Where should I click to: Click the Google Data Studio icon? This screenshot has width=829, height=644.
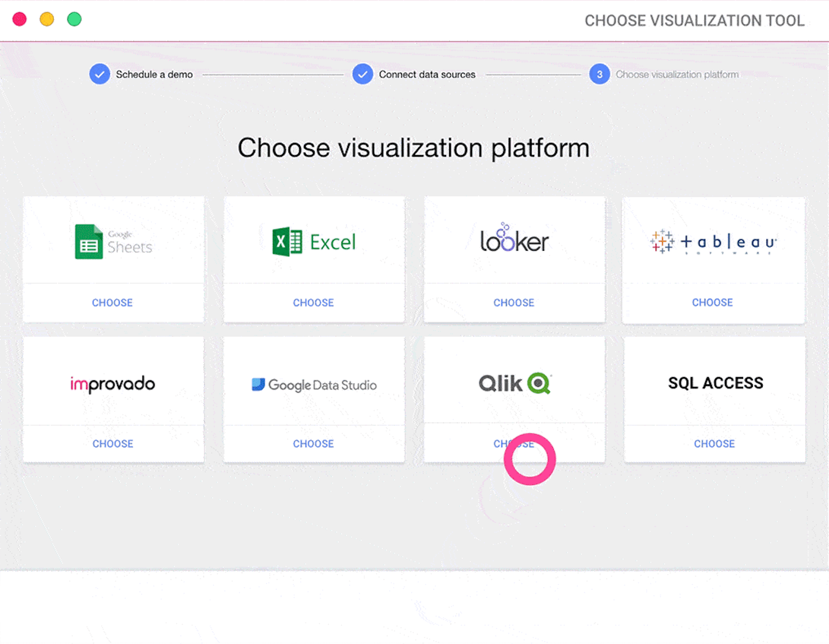pos(314,384)
